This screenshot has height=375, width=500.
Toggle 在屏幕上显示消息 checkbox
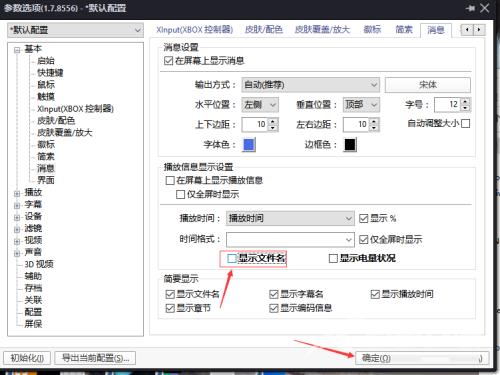click(169, 61)
